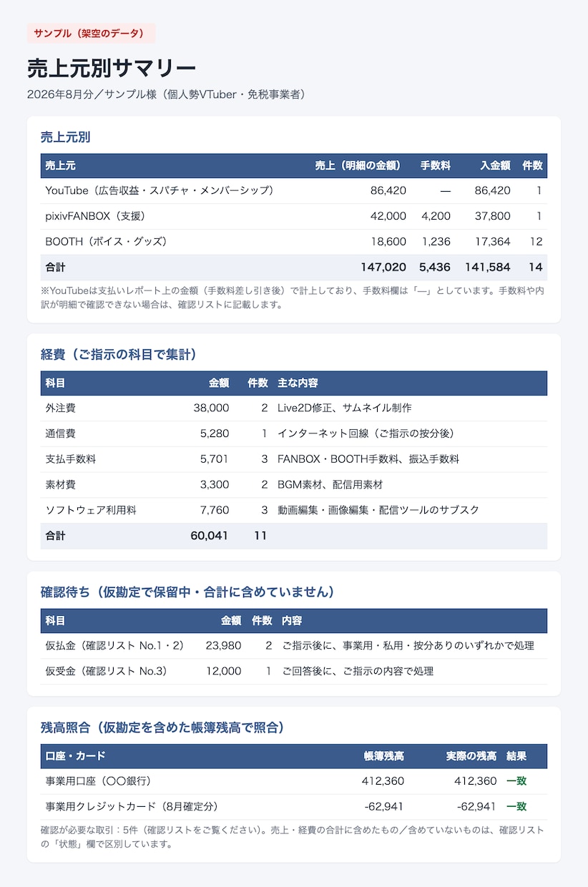Click the 結果 column header

[516, 756]
